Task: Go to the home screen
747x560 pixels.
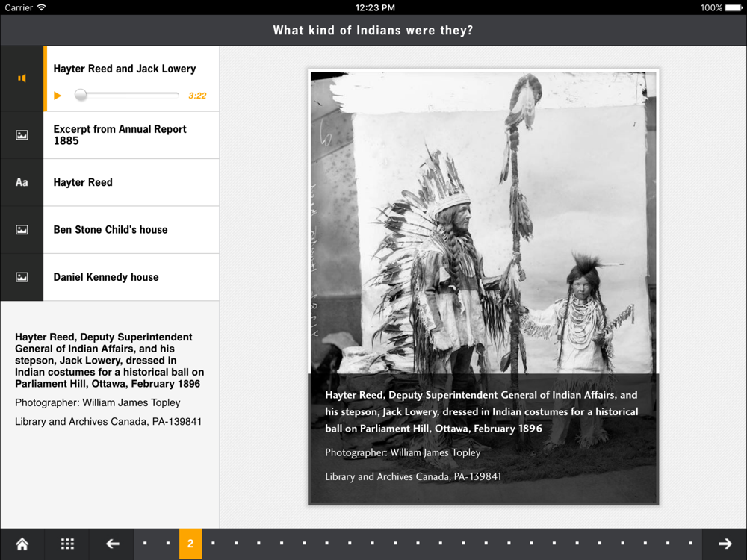Action: pyautogui.click(x=22, y=544)
